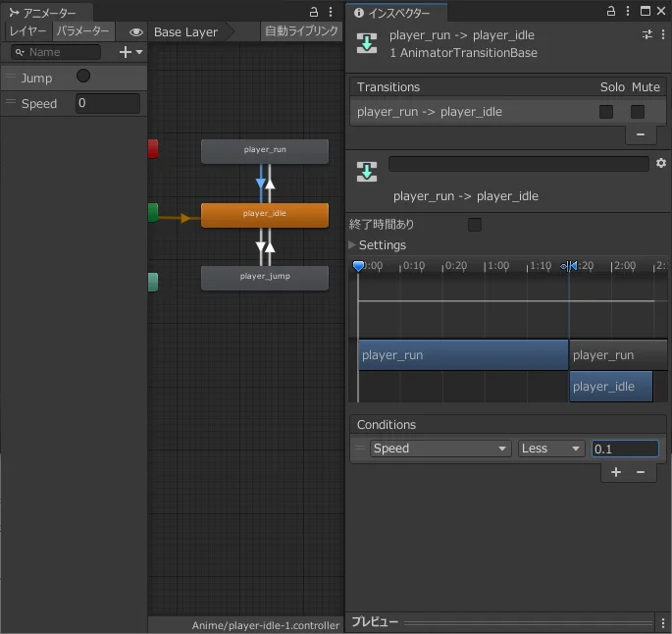
Task: Toggle the Animator panel lock icon
Action: (314, 12)
